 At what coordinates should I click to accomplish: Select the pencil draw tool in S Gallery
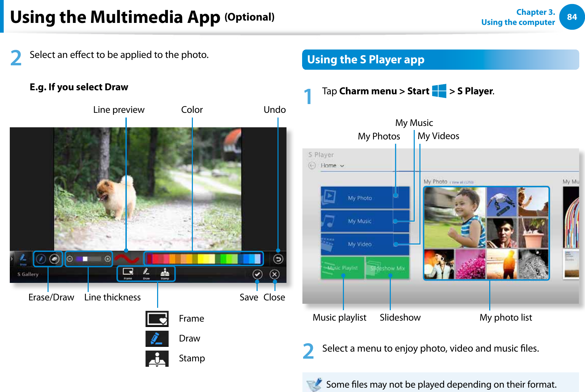[x=41, y=259]
